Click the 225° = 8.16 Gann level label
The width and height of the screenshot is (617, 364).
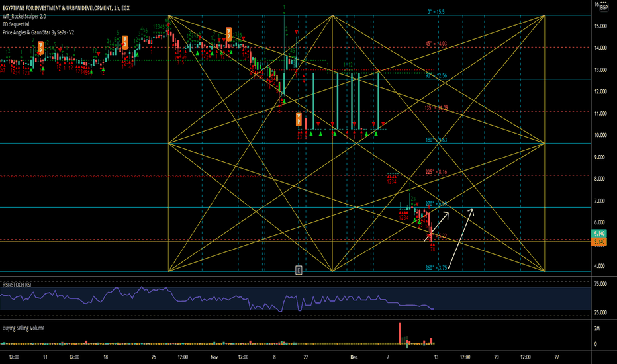point(436,172)
